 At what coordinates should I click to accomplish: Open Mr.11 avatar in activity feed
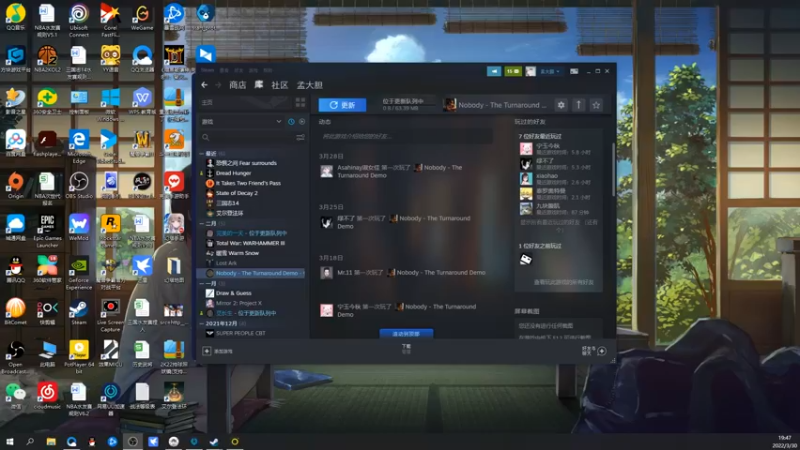(327, 272)
